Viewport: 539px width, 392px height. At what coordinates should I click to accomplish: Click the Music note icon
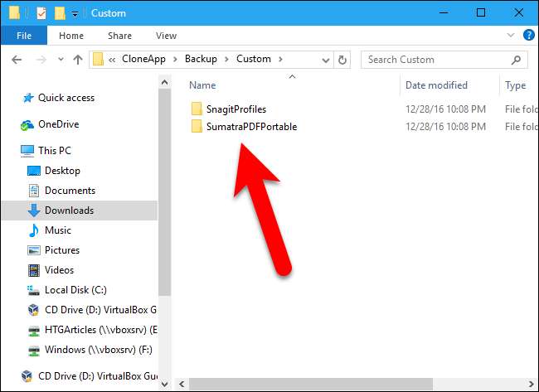[x=34, y=230]
